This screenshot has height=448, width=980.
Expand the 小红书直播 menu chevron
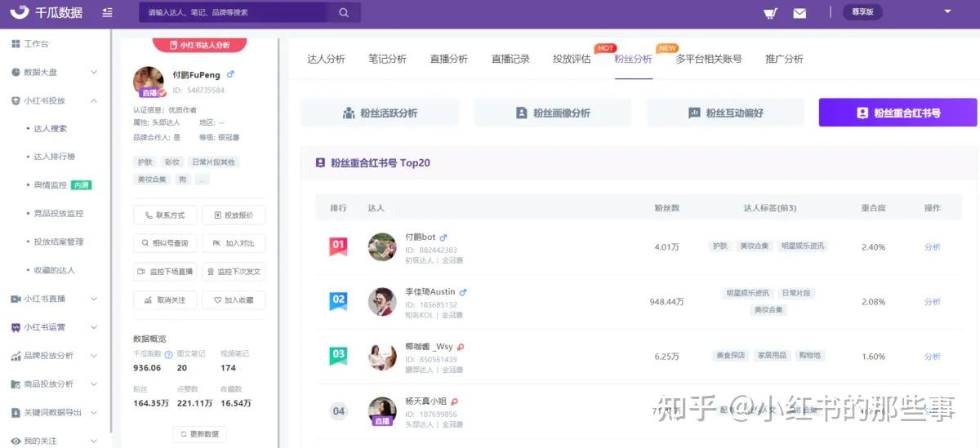[94, 299]
